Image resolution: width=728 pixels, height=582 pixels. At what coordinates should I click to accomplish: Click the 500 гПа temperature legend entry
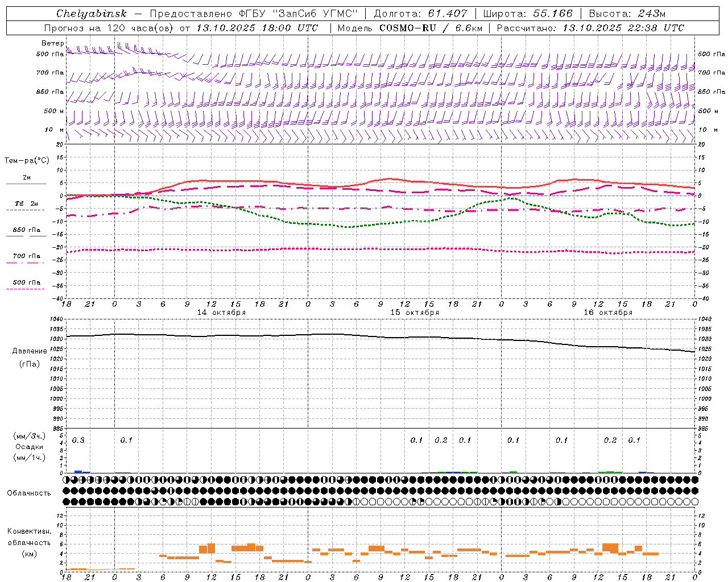point(26,282)
